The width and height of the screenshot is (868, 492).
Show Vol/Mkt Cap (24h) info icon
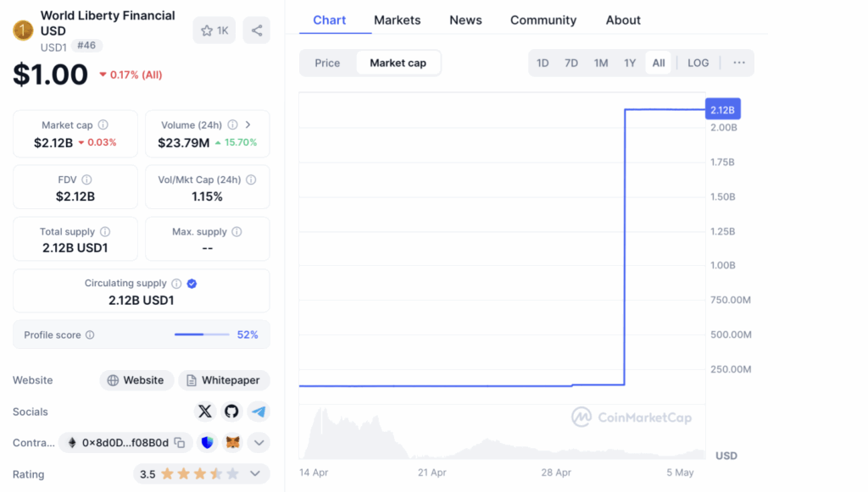(x=251, y=180)
